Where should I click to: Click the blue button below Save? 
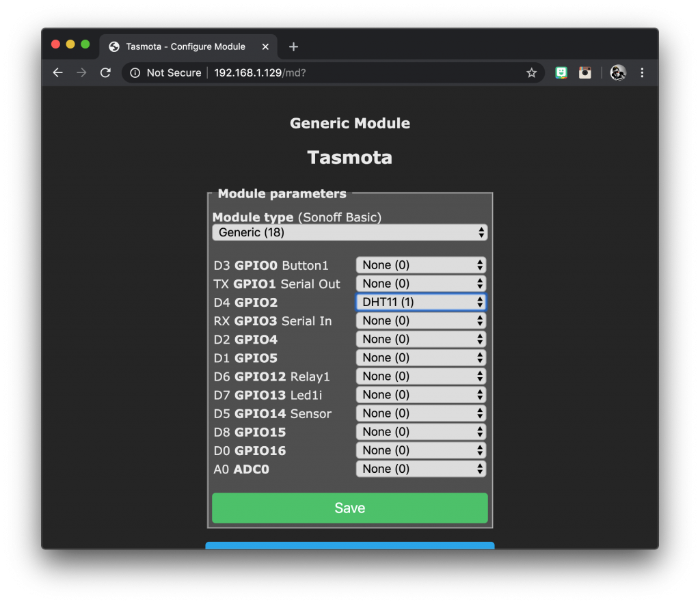coord(349,545)
